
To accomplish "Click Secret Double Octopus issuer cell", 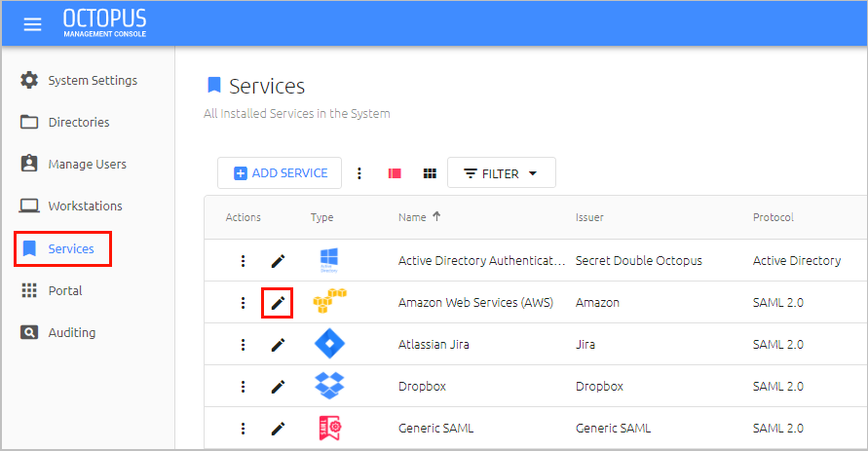I will [x=639, y=261].
